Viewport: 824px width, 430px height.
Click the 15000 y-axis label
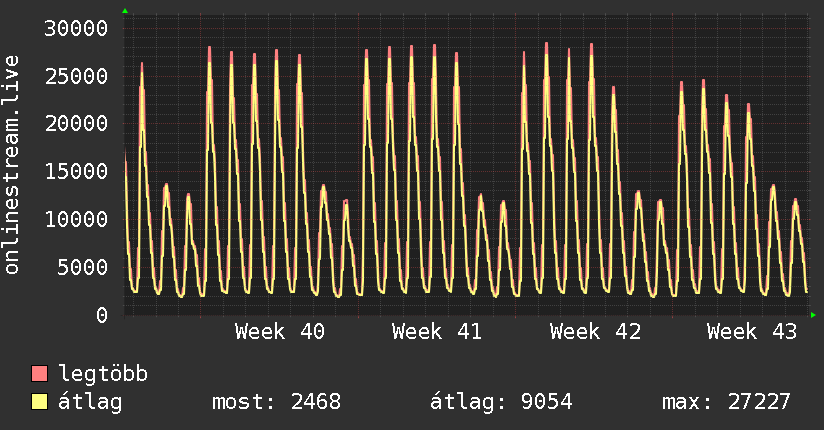(76, 172)
